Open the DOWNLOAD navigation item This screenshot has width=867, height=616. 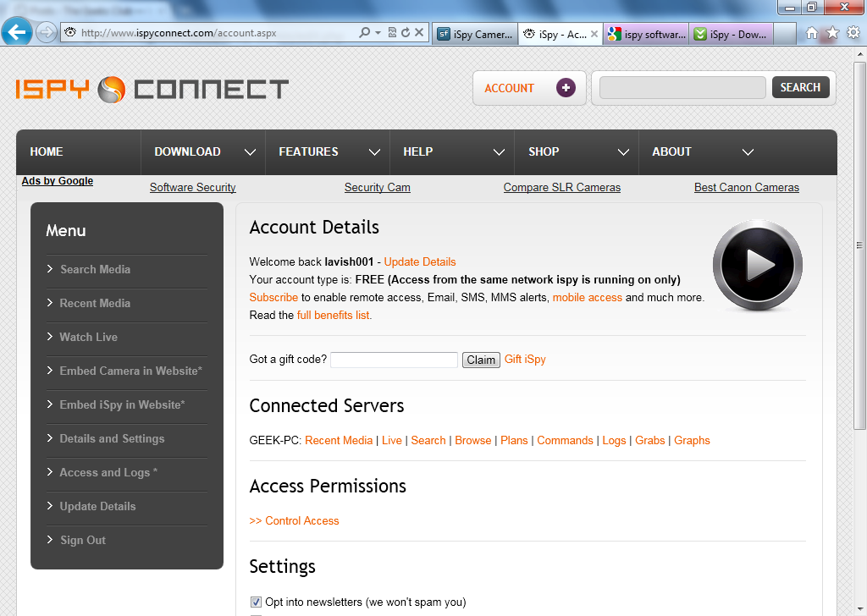tap(187, 152)
